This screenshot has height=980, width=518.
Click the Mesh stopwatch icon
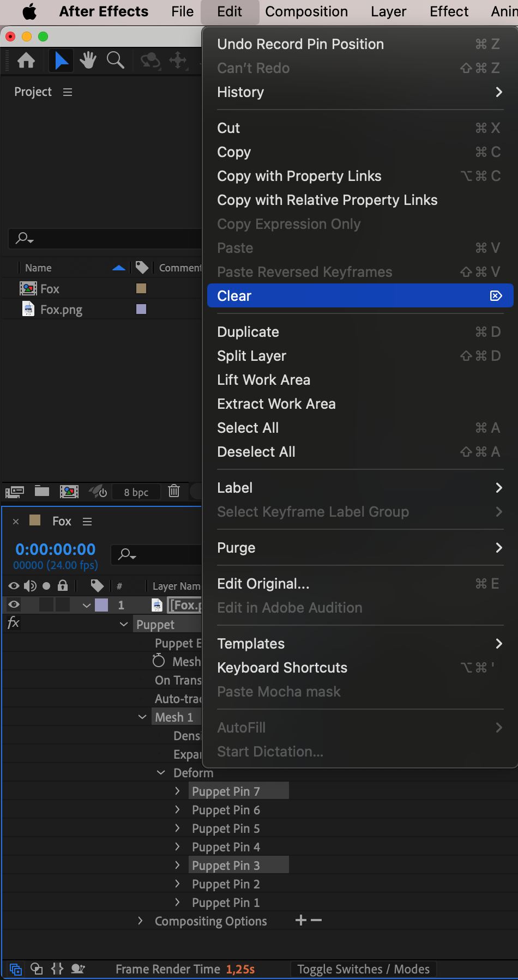[159, 661]
